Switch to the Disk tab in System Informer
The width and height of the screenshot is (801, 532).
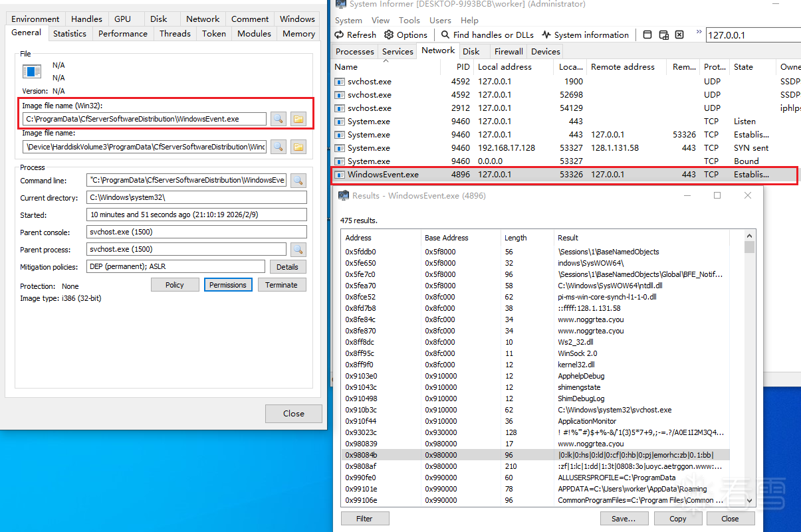(471, 51)
